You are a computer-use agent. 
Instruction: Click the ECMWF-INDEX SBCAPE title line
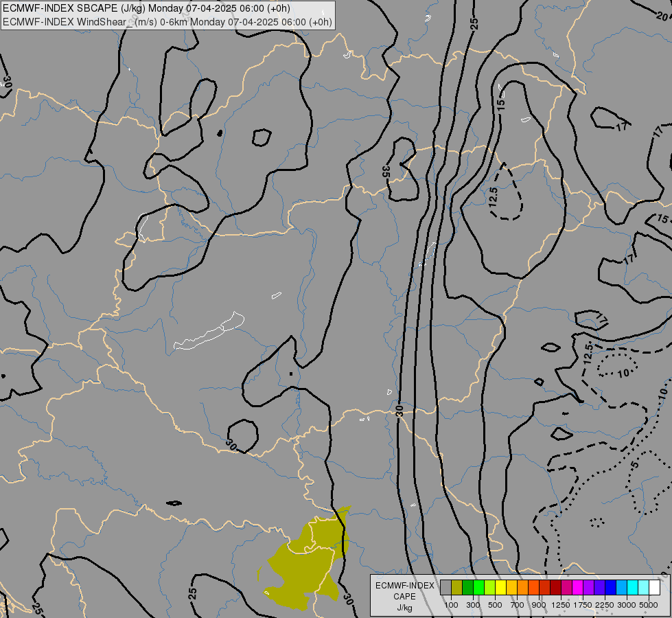146,8
